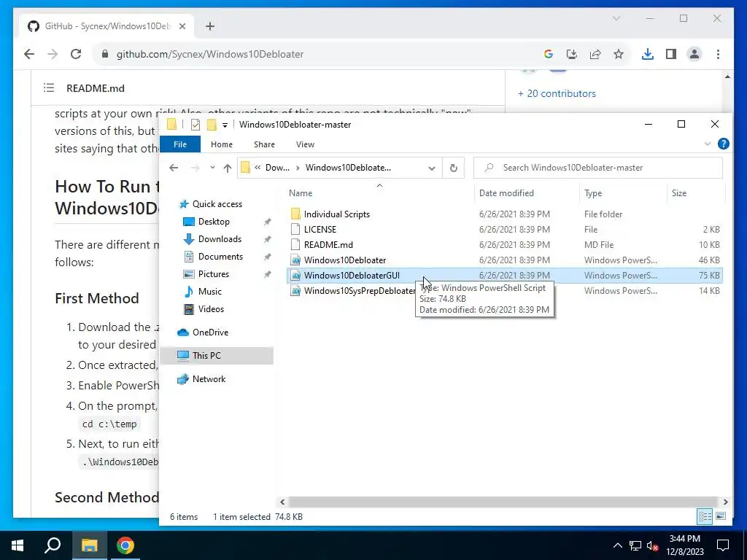Screen dimensions: 747x560
Task: Click Chrome back navigation arrow
Action: coord(29,54)
